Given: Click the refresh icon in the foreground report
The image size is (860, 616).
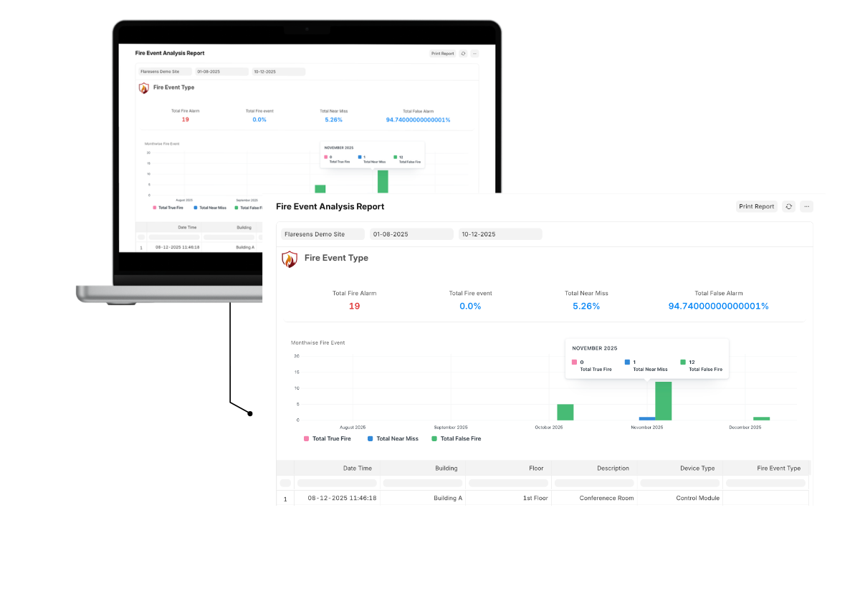Looking at the screenshot, I should [x=788, y=206].
